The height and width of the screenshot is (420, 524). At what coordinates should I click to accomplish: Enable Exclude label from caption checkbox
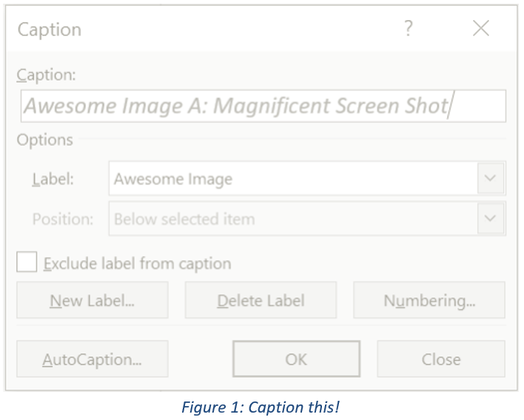click(x=27, y=262)
